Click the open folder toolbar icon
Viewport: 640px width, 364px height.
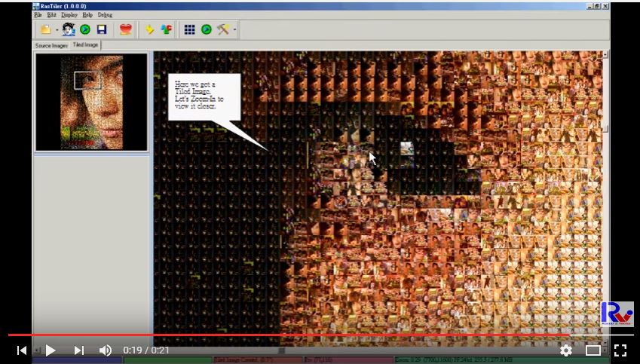click(46, 29)
